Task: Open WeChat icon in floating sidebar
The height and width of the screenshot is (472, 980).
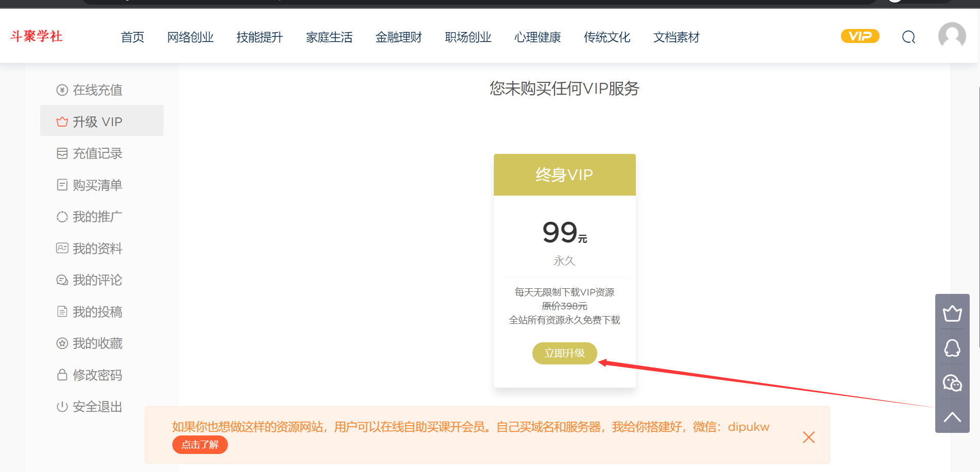Action: pyautogui.click(x=952, y=383)
